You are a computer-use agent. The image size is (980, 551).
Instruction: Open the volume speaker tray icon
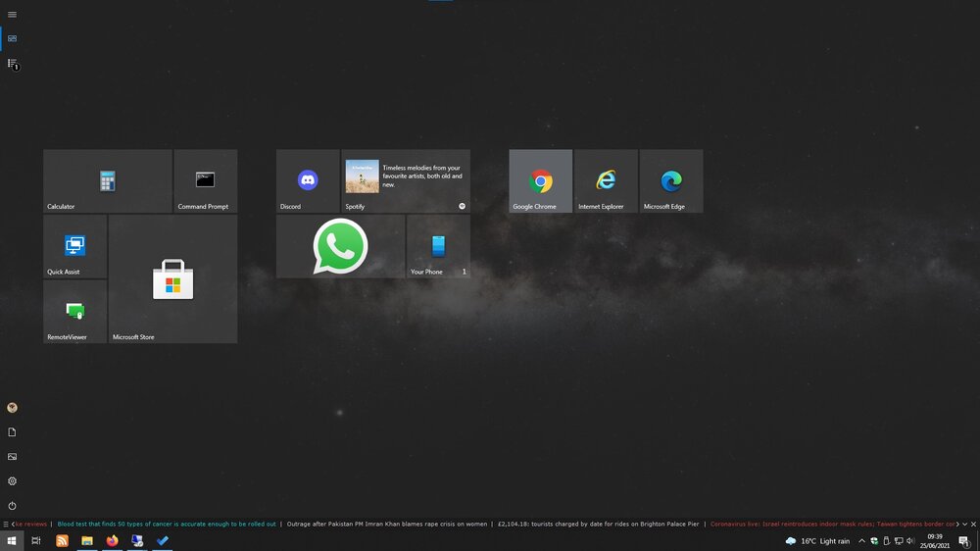tap(910, 541)
